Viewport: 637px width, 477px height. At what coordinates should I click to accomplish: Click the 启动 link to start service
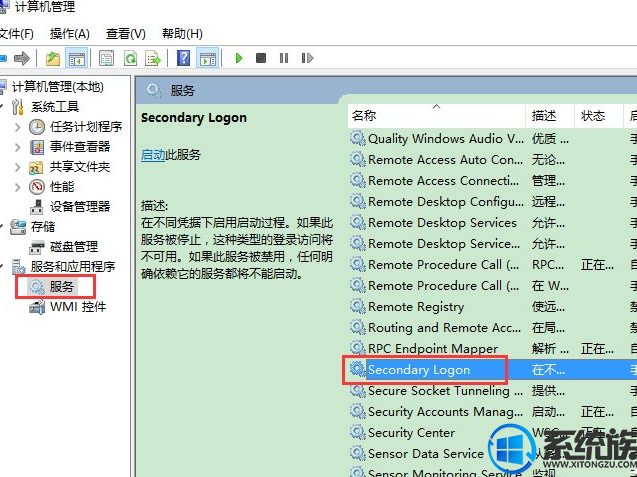153,155
